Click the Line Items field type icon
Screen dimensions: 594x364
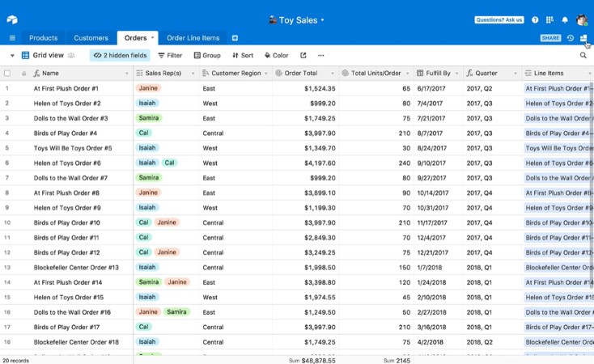click(528, 73)
